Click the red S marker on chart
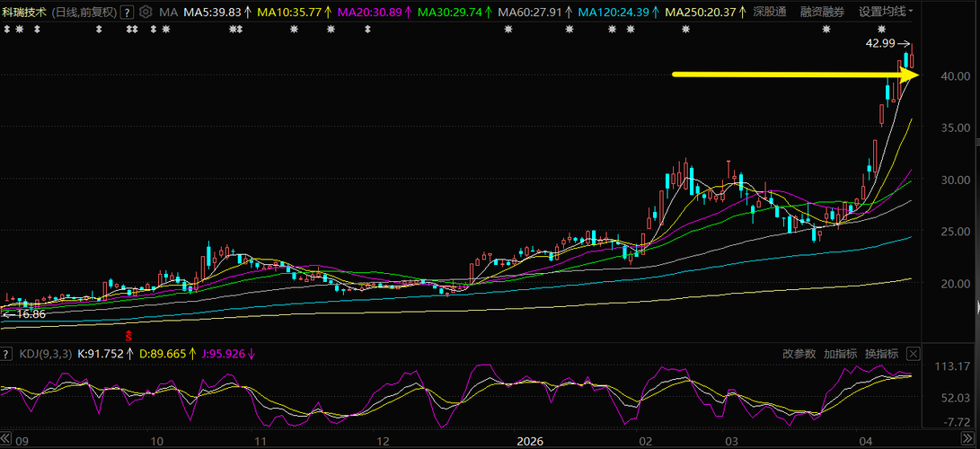 pos(128,334)
